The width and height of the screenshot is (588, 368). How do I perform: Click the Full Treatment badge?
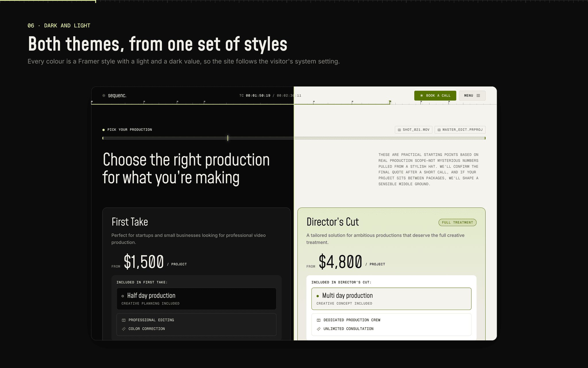click(457, 223)
